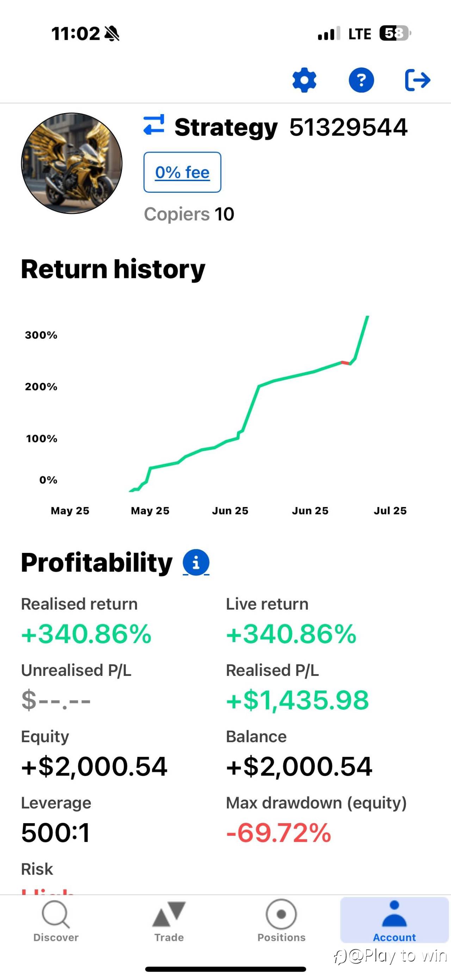Tap the golden motorcycle profile picture
The width and height of the screenshot is (451, 980).
[72, 163]
